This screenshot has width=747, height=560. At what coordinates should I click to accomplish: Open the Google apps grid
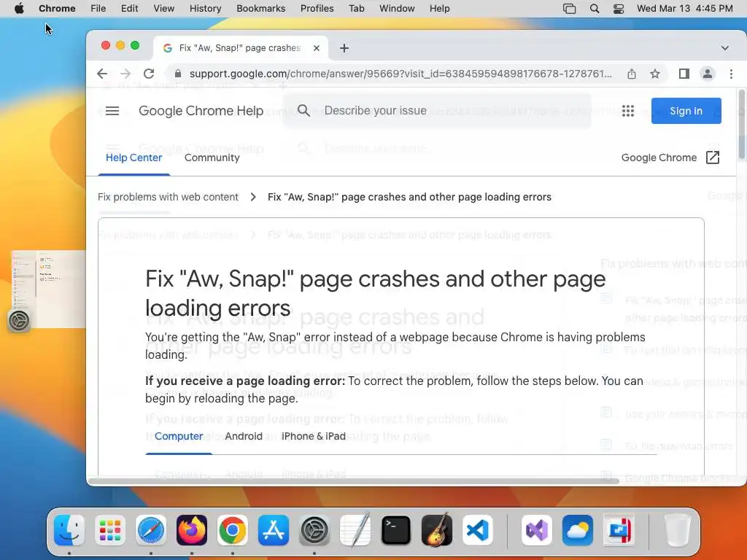click(x=628, y=111)
